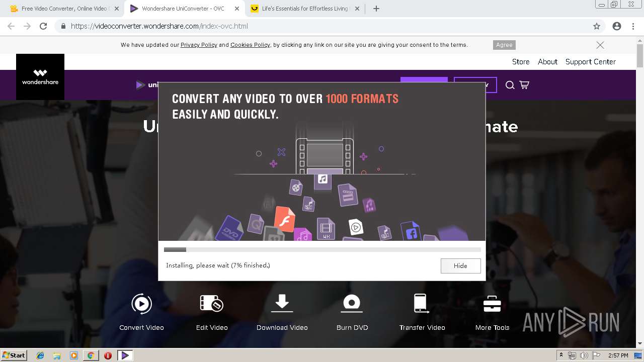This screenshot has width=644, height=362.
Task: Click the Download Video icon
Action: point(282,304)
